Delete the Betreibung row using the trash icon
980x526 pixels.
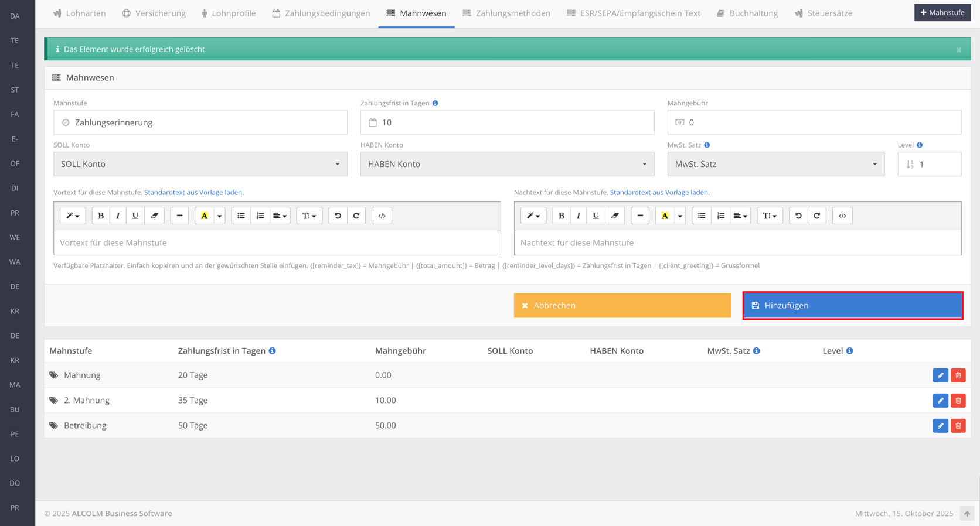958,426
